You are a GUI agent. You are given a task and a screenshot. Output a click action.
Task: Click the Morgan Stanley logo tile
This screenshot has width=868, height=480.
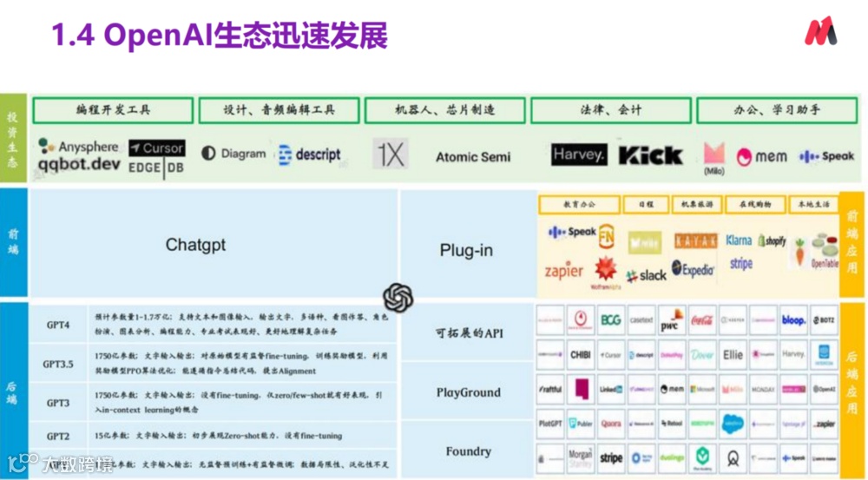[580, 458]
